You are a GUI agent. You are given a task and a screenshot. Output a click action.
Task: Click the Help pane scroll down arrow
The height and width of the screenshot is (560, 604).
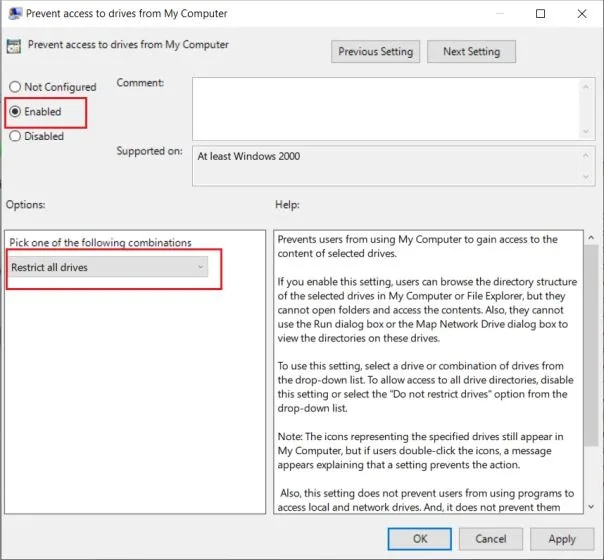[x=591, y=507]
